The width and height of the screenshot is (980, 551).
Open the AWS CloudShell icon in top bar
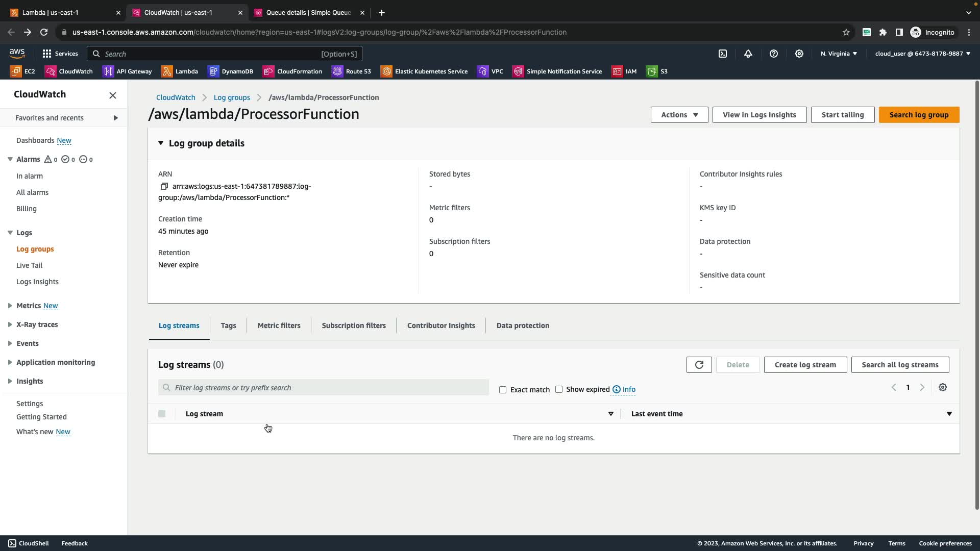point(723,54)
